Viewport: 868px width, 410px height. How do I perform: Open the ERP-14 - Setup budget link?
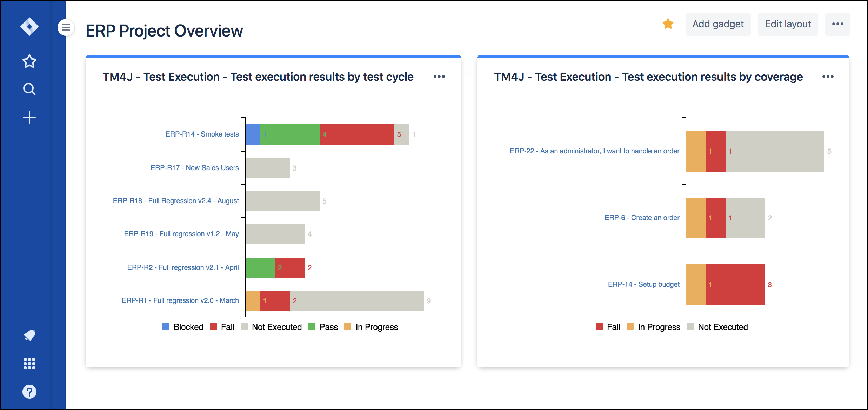[644, 284]
